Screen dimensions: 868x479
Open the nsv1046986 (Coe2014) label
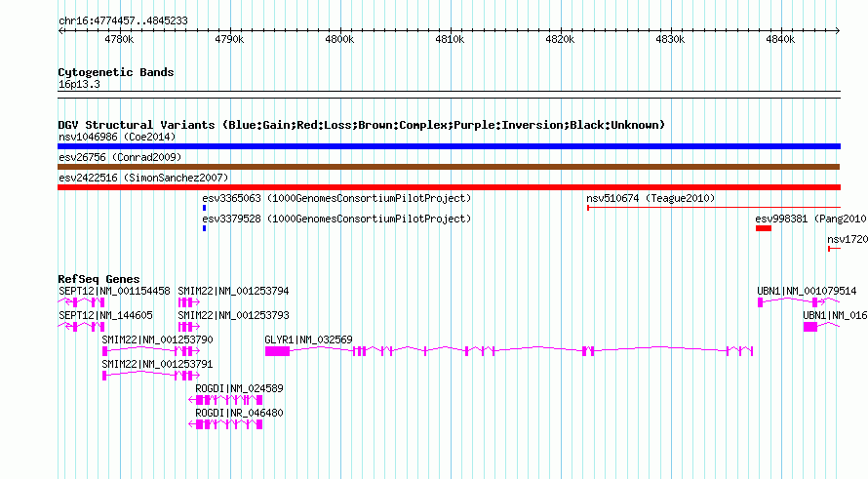coord(117,137)
